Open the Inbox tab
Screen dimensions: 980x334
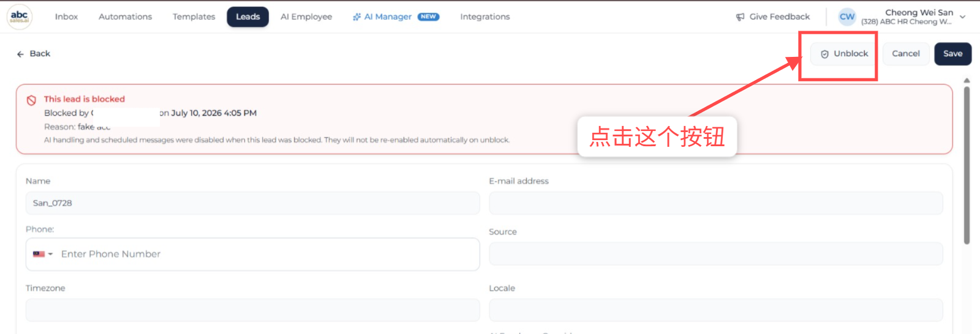click(x=66, y=17)
